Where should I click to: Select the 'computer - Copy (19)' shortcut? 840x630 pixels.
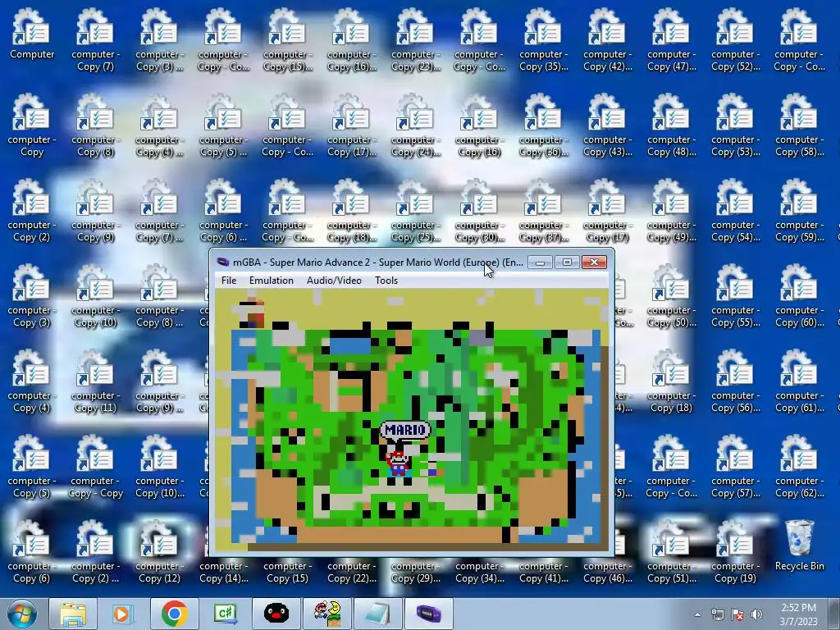click(735, 552)
